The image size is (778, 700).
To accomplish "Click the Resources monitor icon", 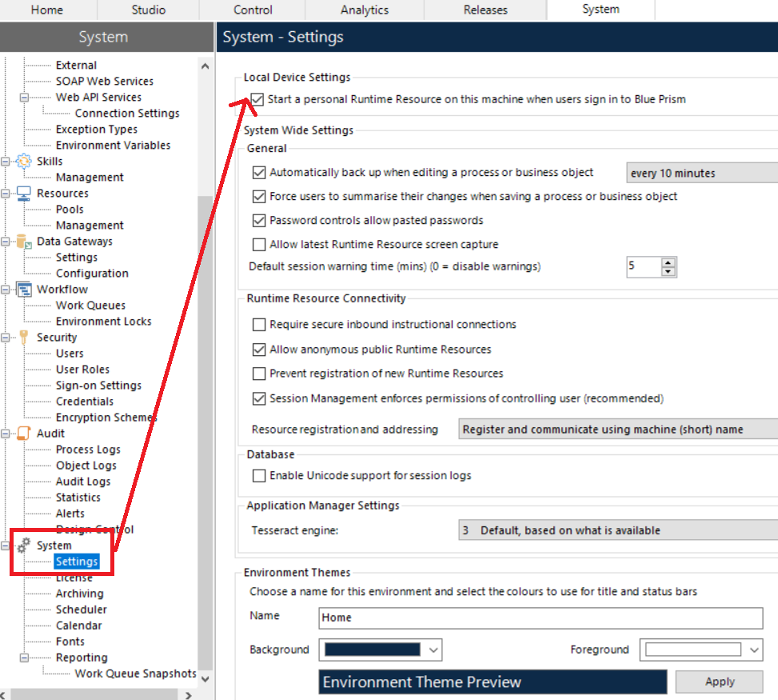I will click(23, 193).
